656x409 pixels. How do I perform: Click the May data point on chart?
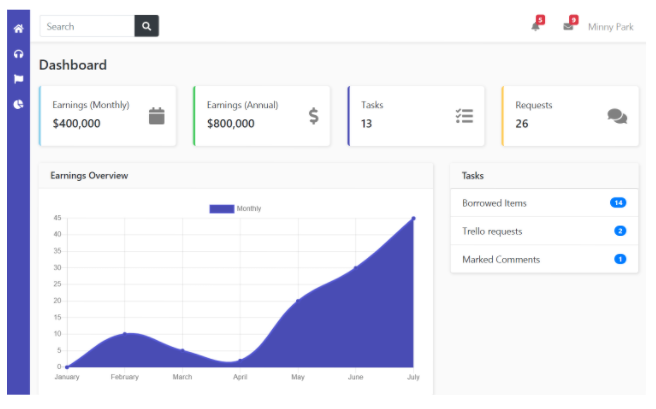click(298, 301)
